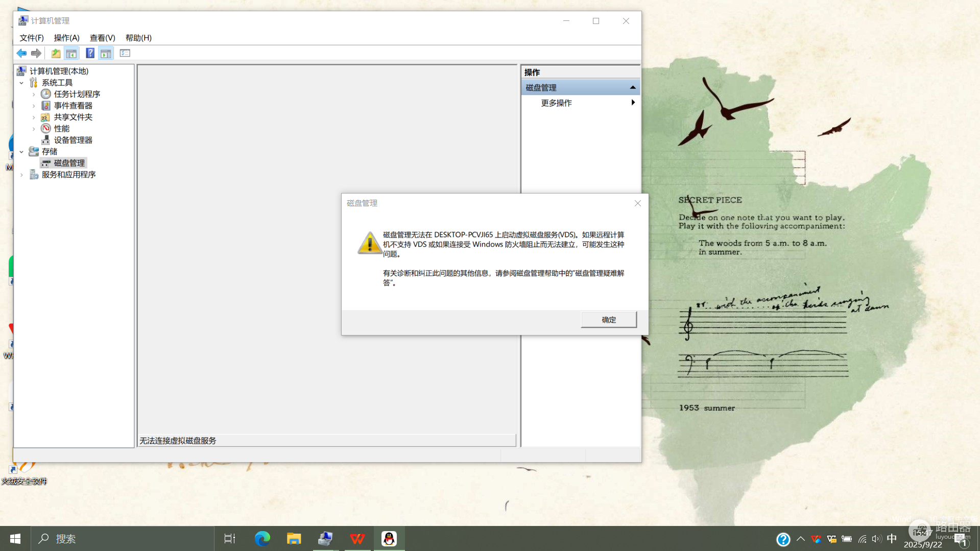
Task: Click the Forward arrow toolbar icon
Action: pyautogui.click(x=36, y=53)
